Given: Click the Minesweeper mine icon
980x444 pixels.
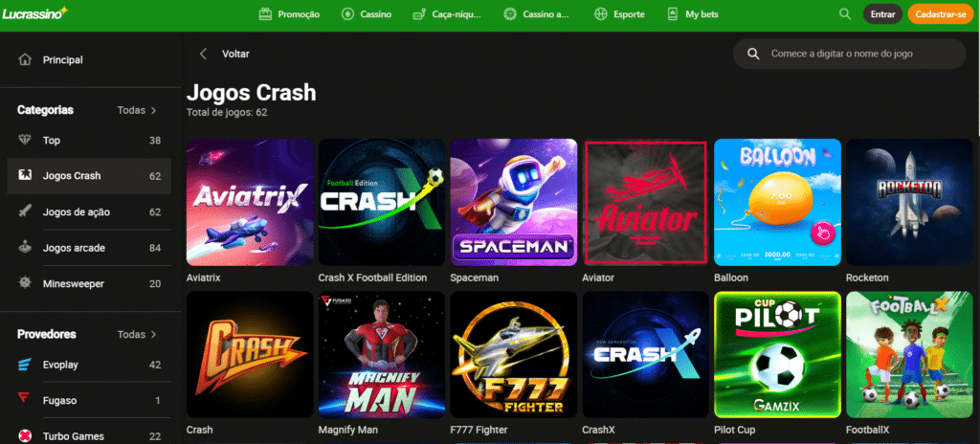Looking at the screenshot, I should (25, 283).
